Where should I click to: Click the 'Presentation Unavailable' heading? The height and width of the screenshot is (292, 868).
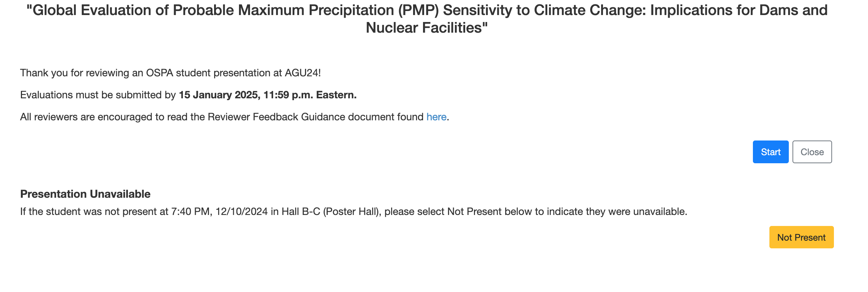[85, 194]
